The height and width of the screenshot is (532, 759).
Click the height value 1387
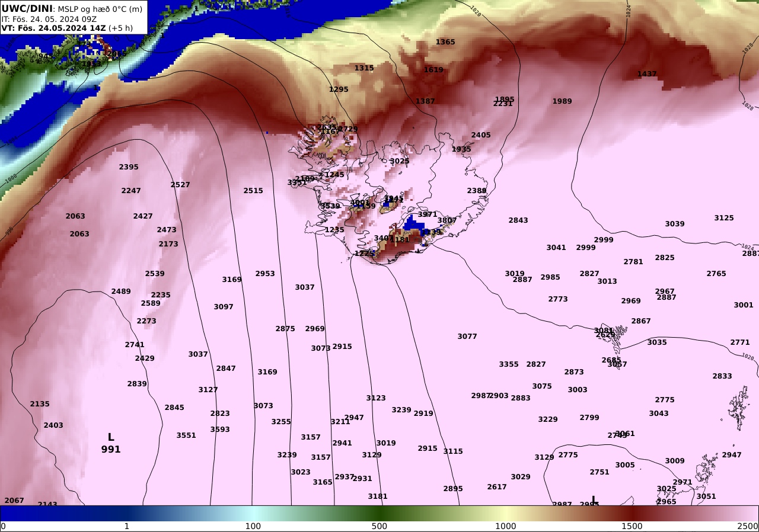[425, 101]
